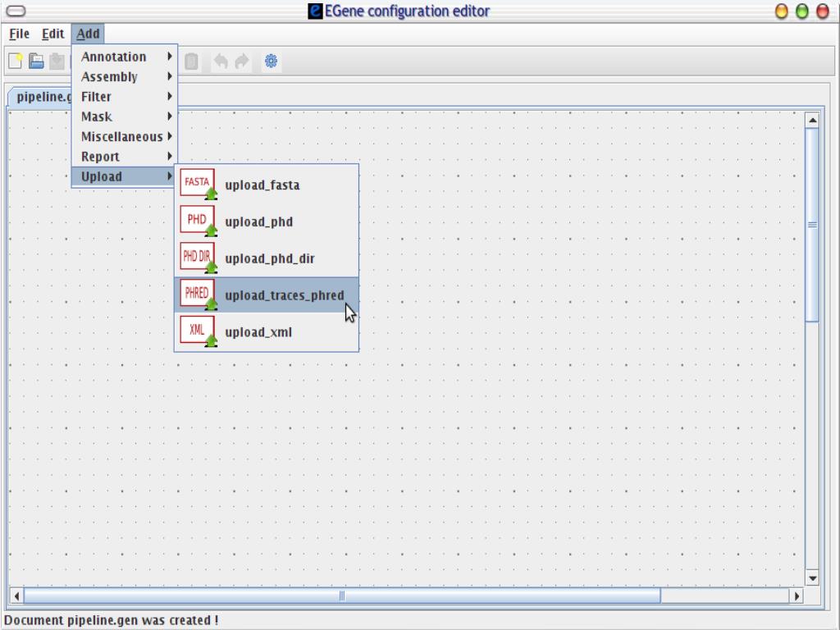Image resolution: width=840 pixels, height=630 pixels.
Task: Click the vertical scrollbar up arrow
Action: (813, 121)
